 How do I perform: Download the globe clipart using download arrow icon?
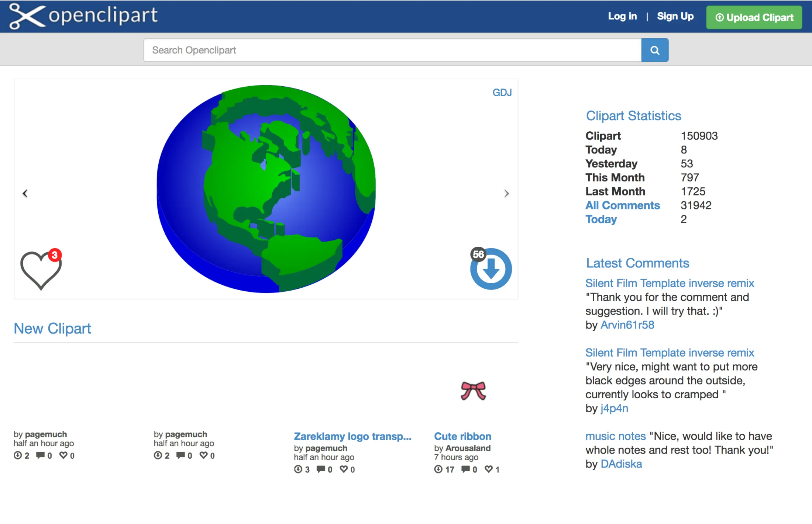tap(491, 269)
